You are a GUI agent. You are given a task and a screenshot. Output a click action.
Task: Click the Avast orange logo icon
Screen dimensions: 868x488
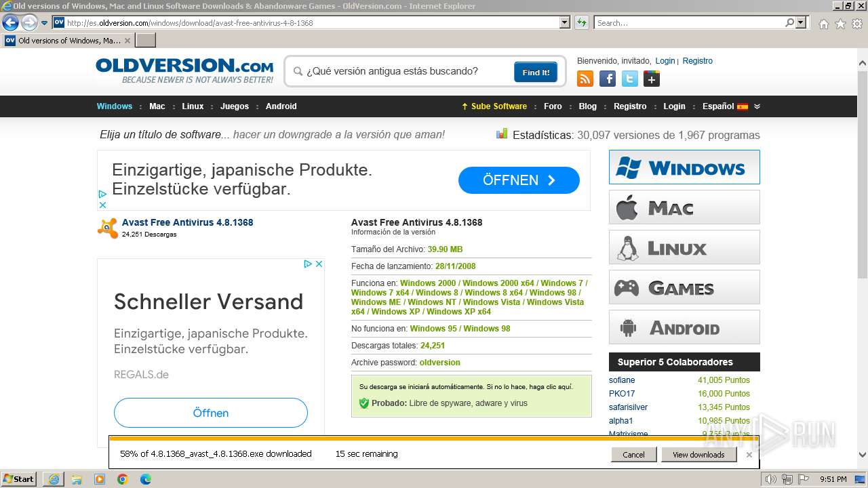pos(108,228)
